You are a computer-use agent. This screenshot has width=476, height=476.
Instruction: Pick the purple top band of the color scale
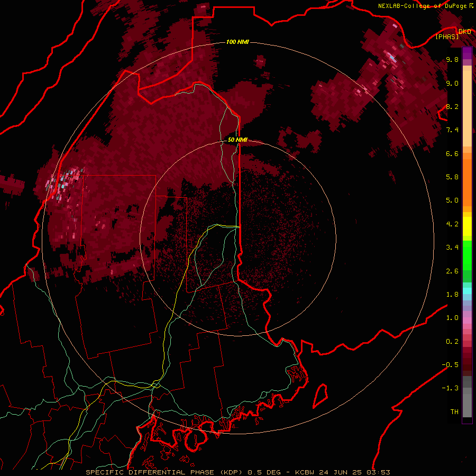[467, 53]
